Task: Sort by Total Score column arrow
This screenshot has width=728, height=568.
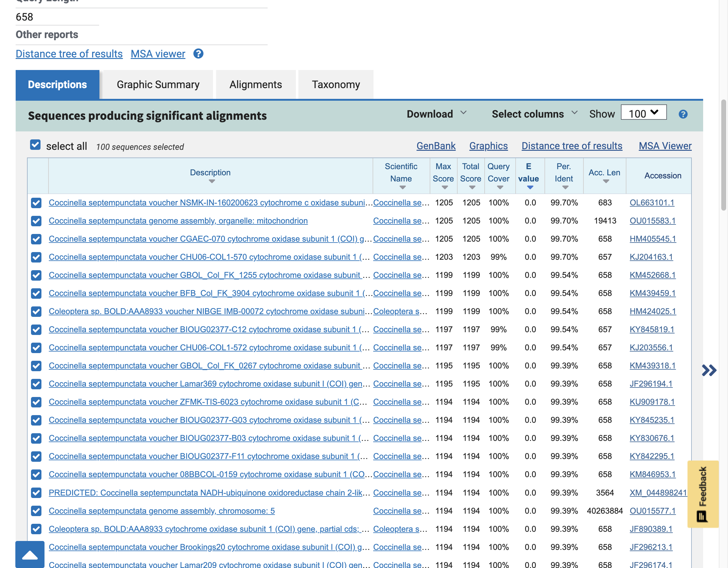Action: (x=472, y=188)
